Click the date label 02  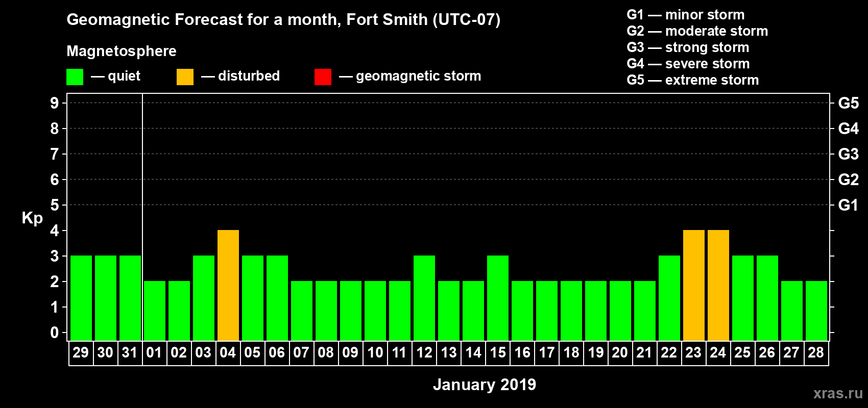(179, 352)
